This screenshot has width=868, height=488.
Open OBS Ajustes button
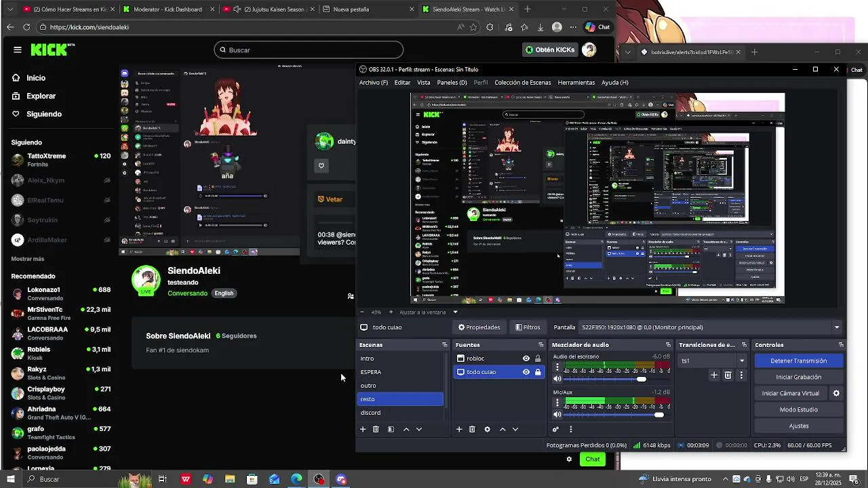pos(799,426)
